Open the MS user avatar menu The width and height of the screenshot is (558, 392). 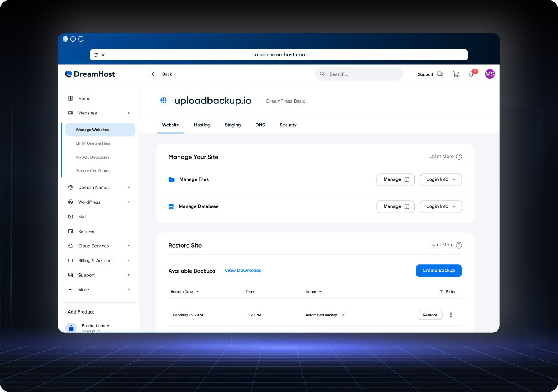click(x=490, y=74)
